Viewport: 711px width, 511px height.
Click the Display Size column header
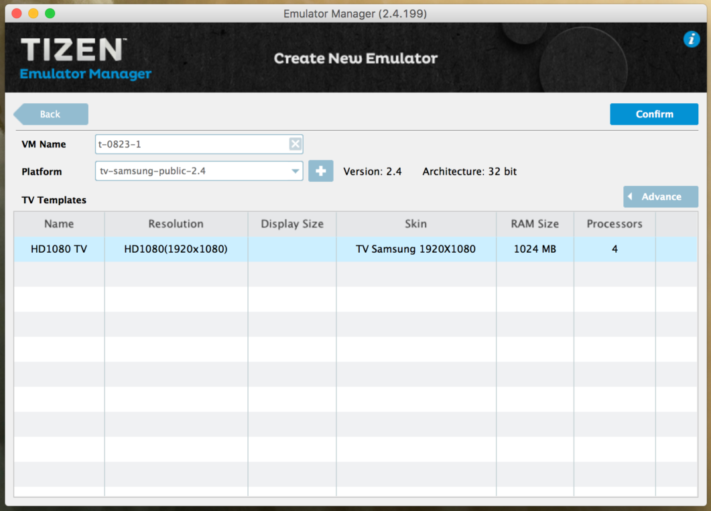[x=292, y=224]
